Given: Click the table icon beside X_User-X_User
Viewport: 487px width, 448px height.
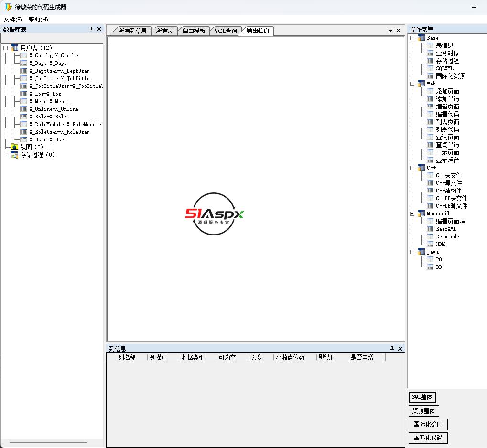Looking at the screenshot, I should coord(23,139).
